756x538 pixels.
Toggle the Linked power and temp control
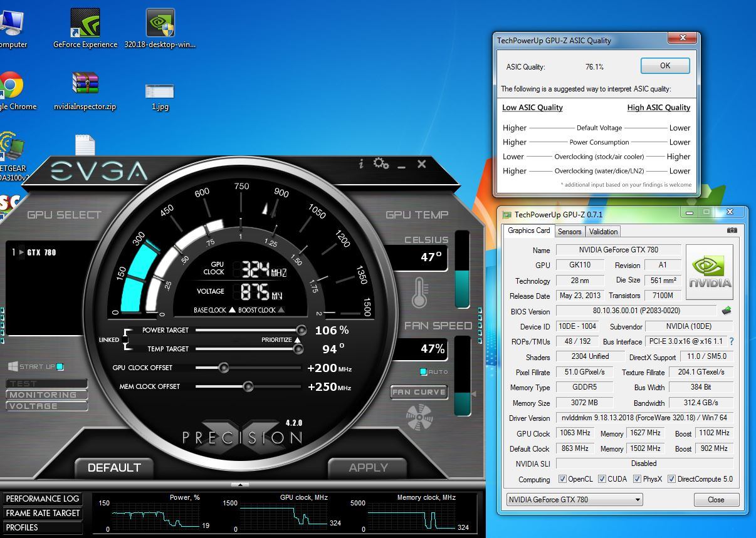click(x=125, y=339)
